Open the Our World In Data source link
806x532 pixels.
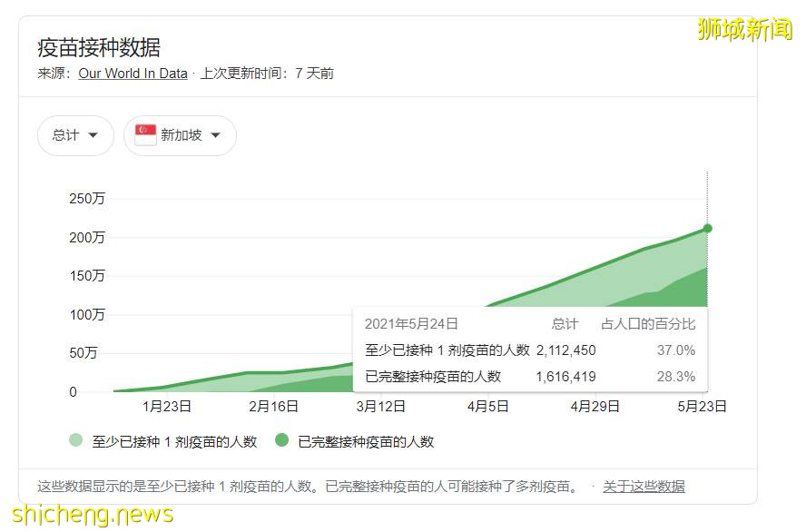[132, 74]
